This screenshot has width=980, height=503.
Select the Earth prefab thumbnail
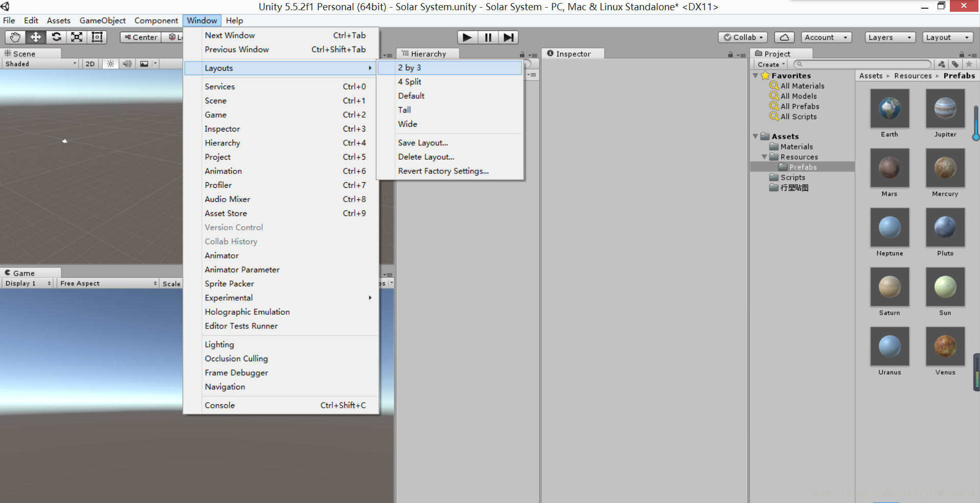890,108
